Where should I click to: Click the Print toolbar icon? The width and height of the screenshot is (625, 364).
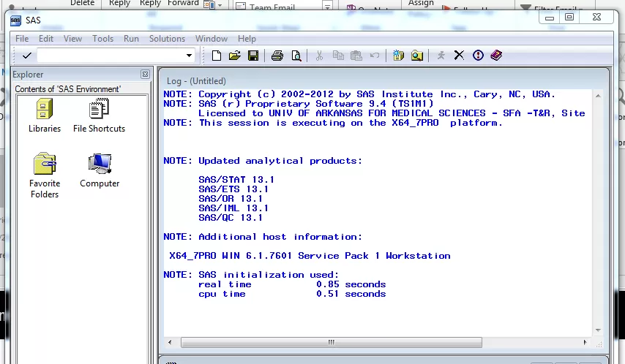point(277,56)
